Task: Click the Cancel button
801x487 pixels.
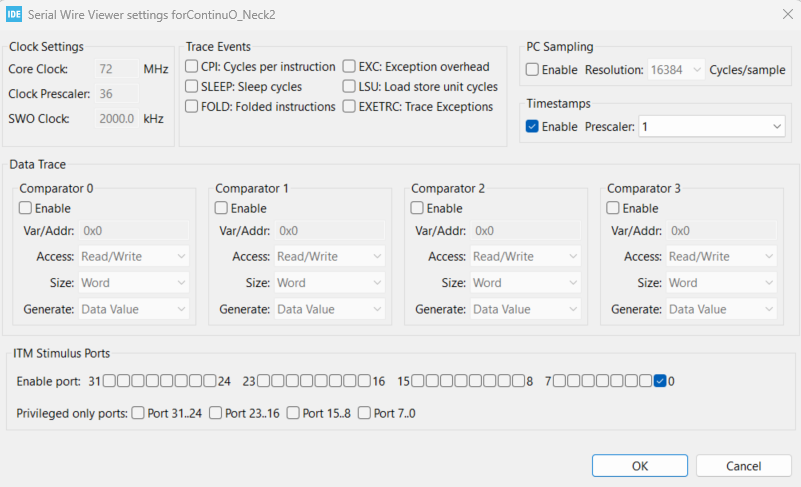Action: (x=743, y=466)
